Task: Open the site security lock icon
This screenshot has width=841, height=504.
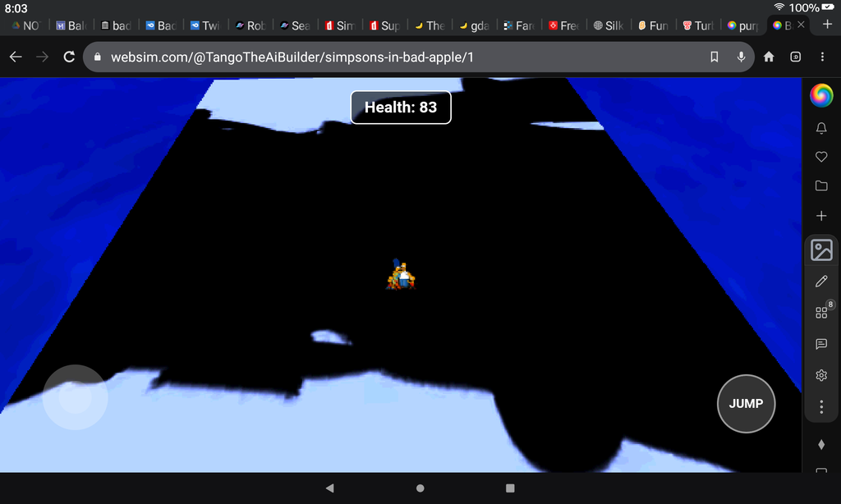Action: (98, 57)
